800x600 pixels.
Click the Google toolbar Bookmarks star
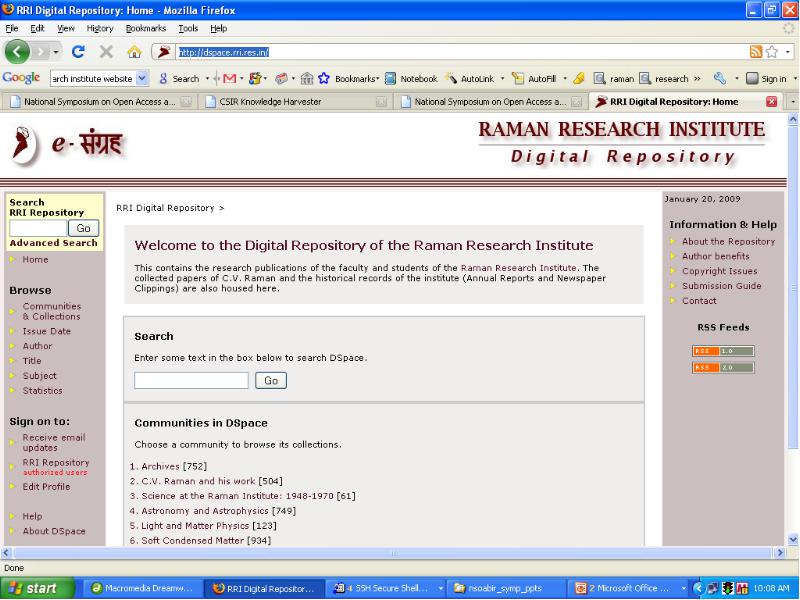click(324, 79)
